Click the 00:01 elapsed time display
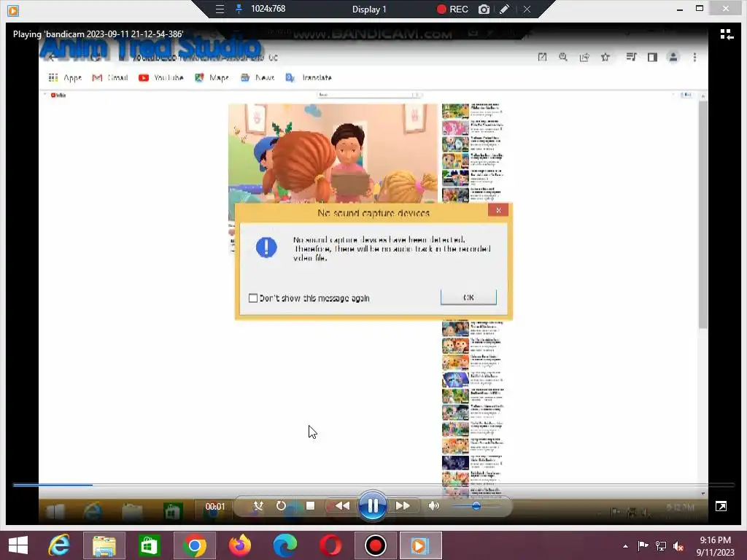 tap(215, 506)
